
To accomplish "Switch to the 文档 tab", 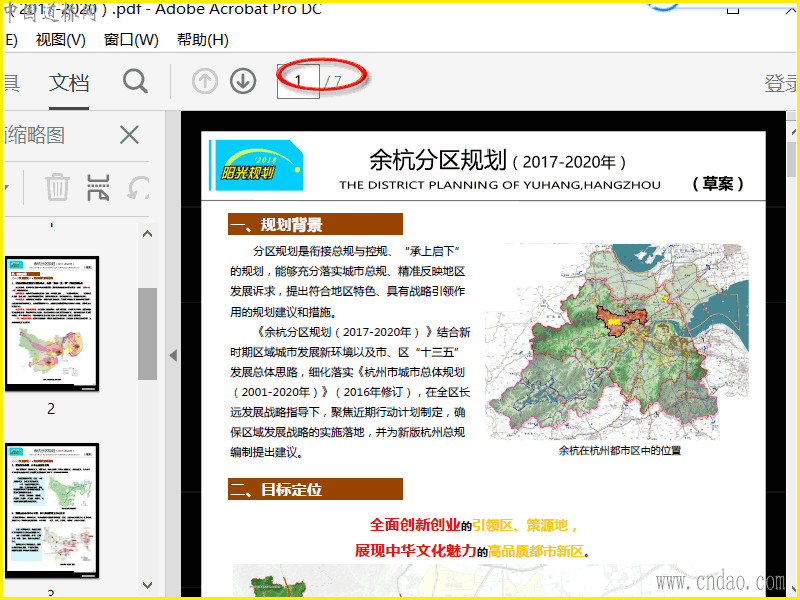I will [69, 83].
